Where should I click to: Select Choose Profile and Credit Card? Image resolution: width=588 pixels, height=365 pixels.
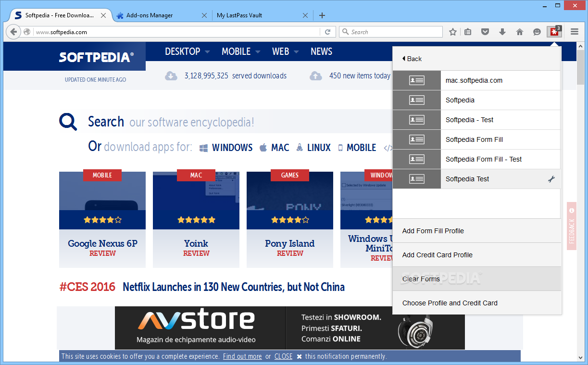point(477,303)
